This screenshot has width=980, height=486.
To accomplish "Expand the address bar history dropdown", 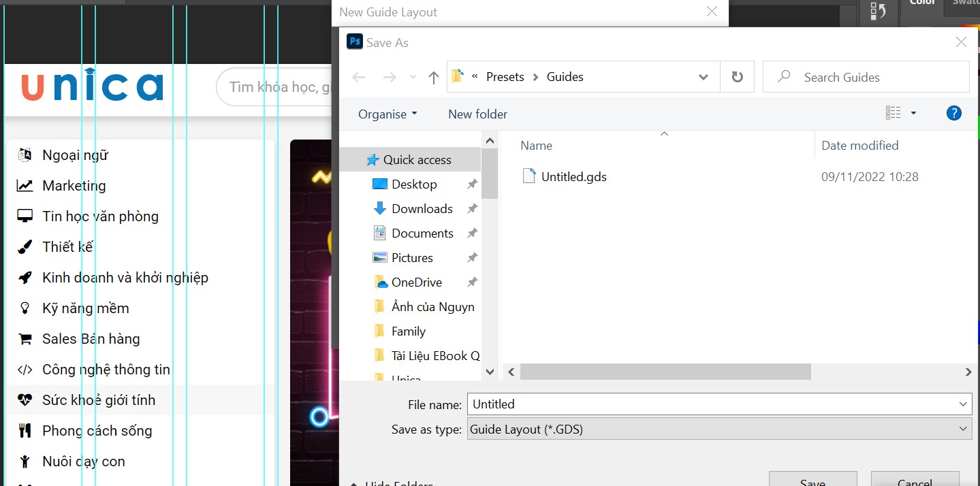I will tap(703, 77).
